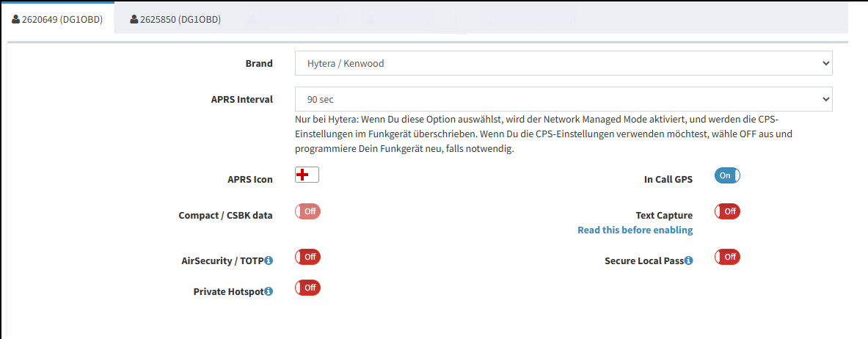This screenshot has height=339, width=868.
Task: Click the info icon beside AirSecurity / TOTP
Action: [269, 260]
